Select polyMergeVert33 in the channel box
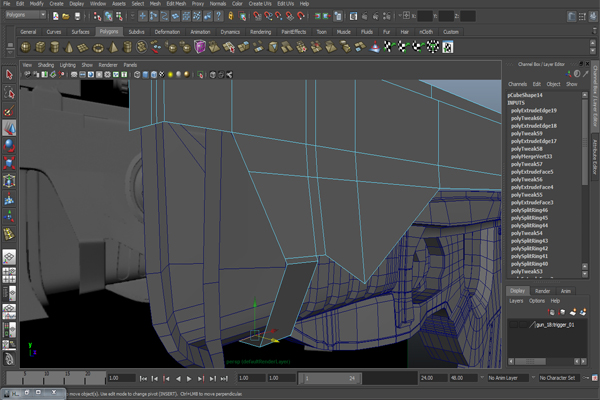This screenshot has width=600, height=400. 531,156
